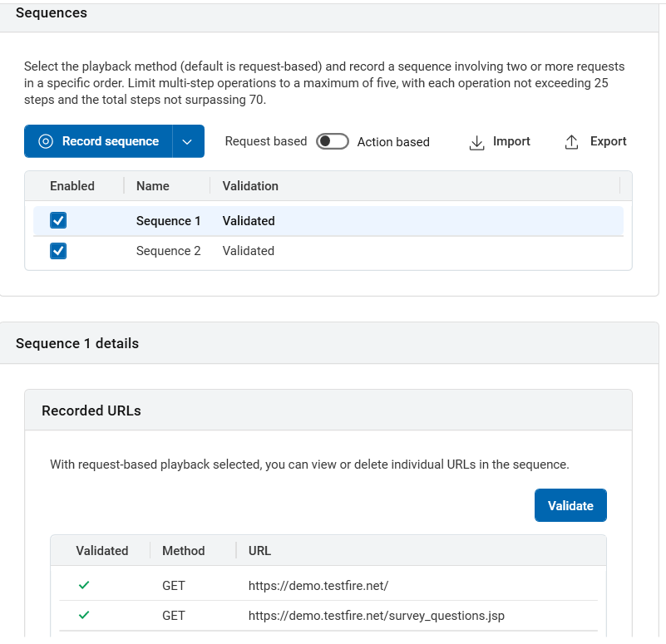Click the Name column header
This screenshot has width=666, height=644.
pos(151,185)
